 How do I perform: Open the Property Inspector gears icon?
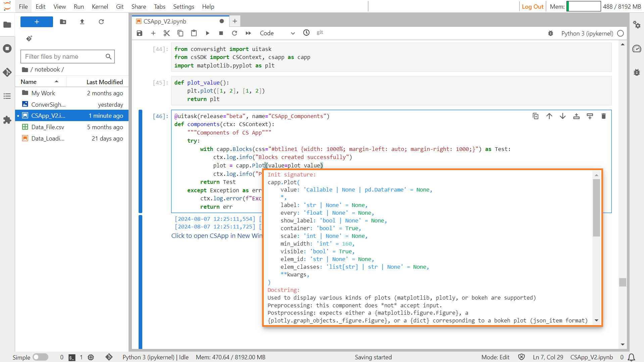(x=637, y=24)
